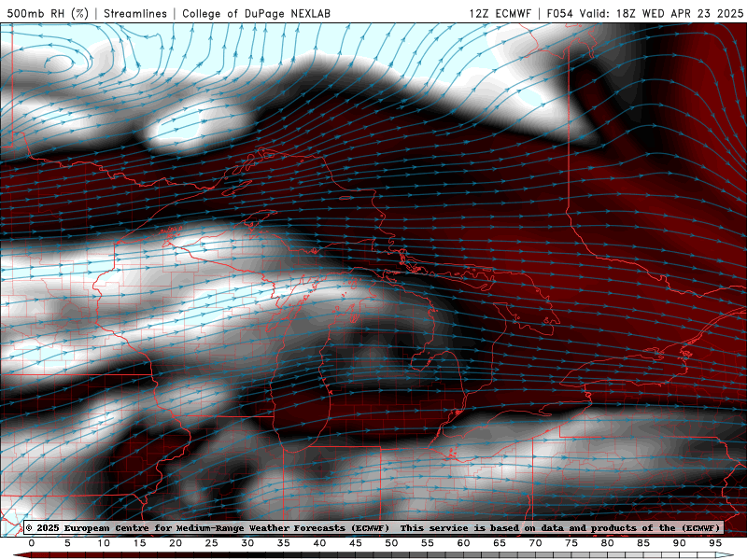Click the '500mb RH (%)' title text
747x560 pixels.
click(48, 13)
